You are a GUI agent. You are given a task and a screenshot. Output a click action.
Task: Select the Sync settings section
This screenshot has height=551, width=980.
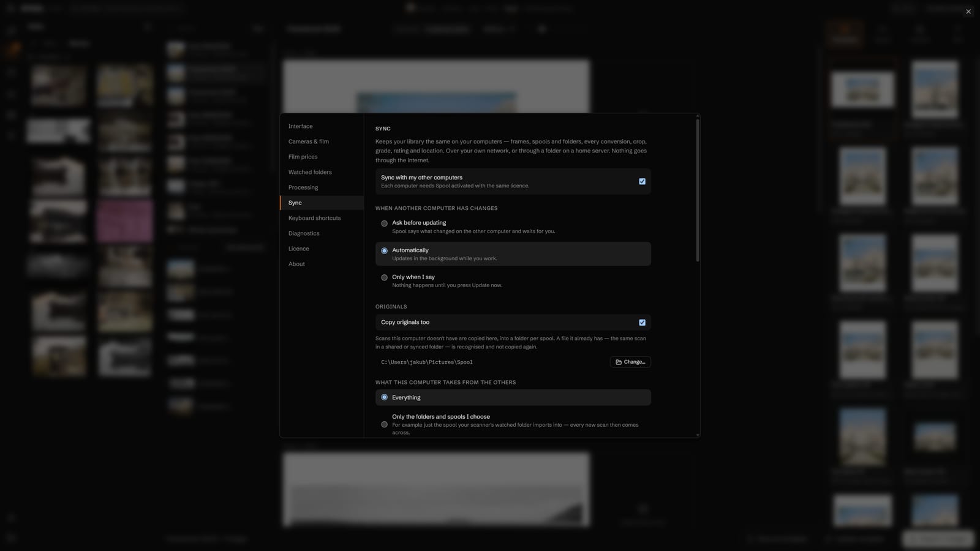pyautogui.click(x=322, y=203)
